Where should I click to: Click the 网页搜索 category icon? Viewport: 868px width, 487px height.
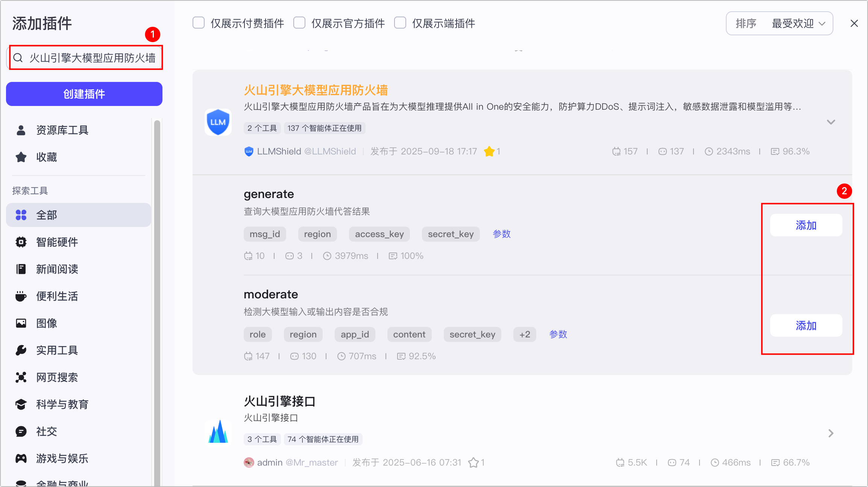pyautogui.click(x=21, y=377)
